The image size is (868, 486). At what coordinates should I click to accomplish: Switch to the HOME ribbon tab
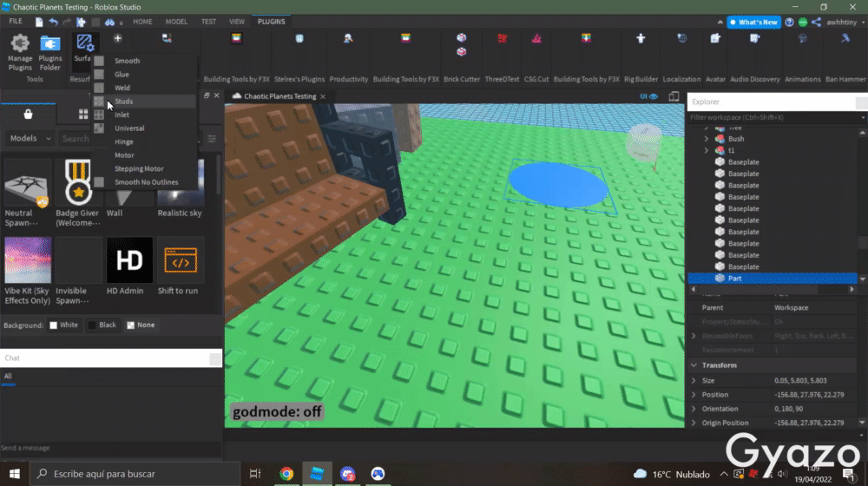[142, 22]
